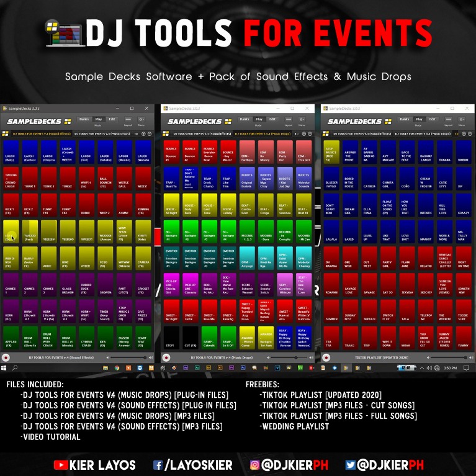Click the record button in middle SampleDecks window
476x476 pixels.
pos(166,357)
